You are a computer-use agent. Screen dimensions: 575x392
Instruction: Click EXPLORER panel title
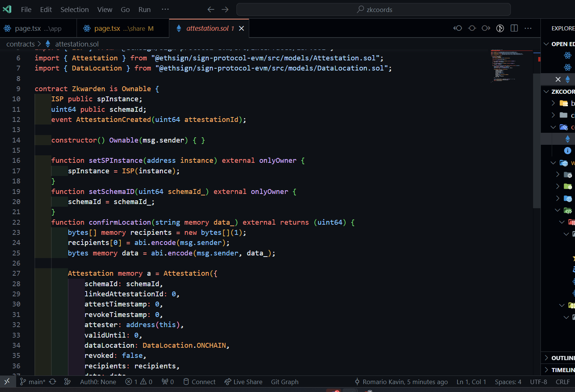point(563,29)
